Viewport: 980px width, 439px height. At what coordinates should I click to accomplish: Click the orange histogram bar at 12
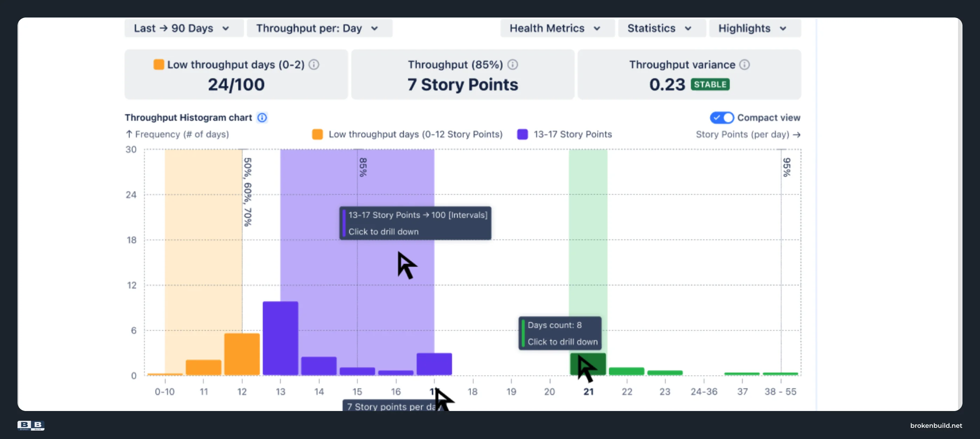coord(242,354)
